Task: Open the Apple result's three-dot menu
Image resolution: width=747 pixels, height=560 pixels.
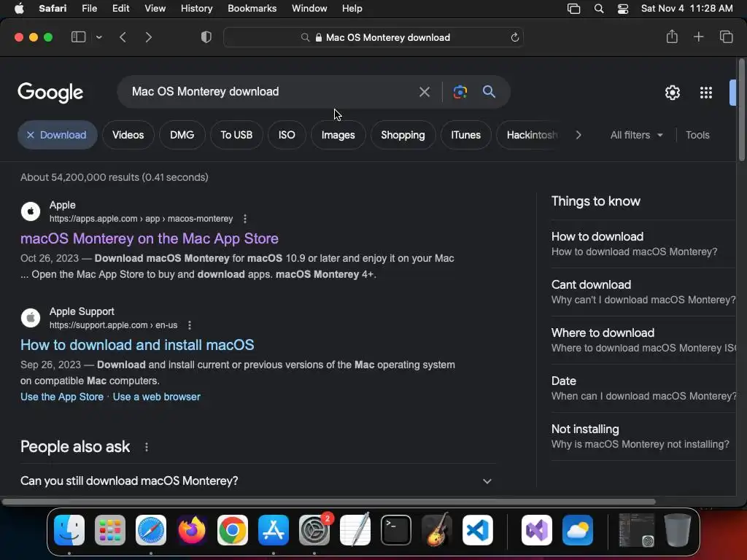Action: [x=245, y=219]
